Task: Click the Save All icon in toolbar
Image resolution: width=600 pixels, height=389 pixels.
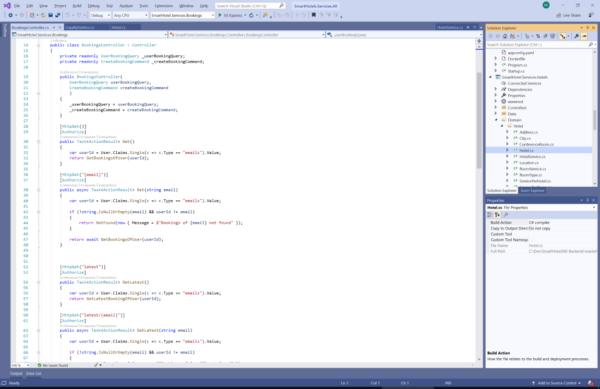Action: (x=57, y=15)
